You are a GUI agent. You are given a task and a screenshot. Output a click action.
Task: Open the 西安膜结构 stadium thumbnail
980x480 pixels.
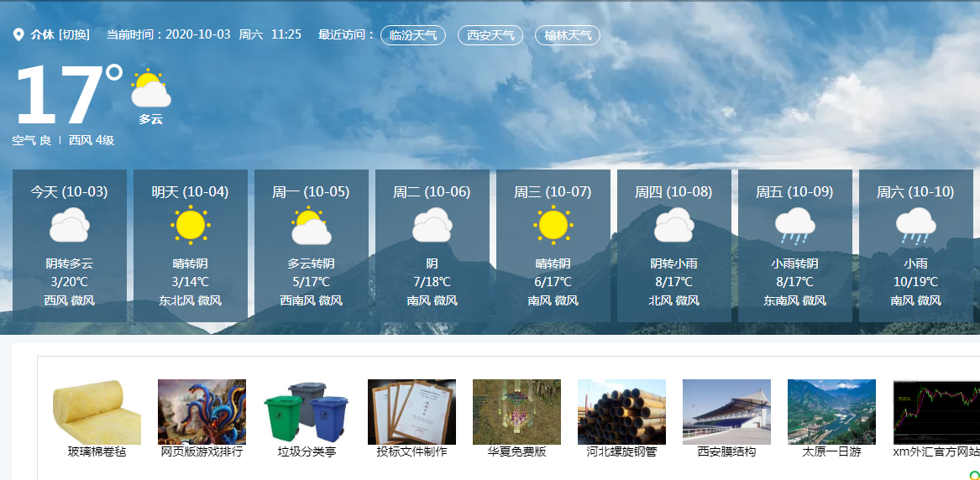pos(727,412)
